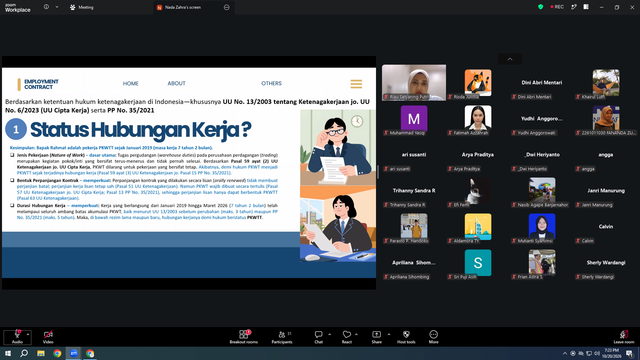Select Janri Manurung participant tile
The image size is (640, 360).
point(606,190)
